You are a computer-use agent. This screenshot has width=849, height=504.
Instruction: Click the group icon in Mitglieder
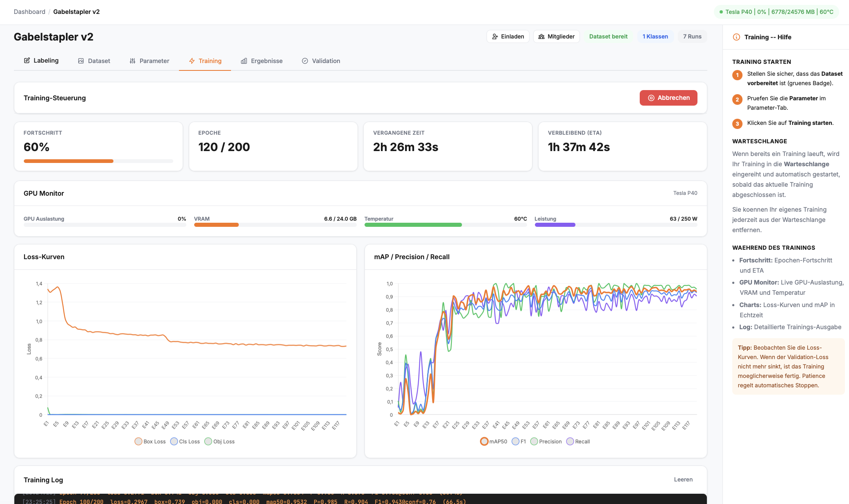tap(541, 36)
